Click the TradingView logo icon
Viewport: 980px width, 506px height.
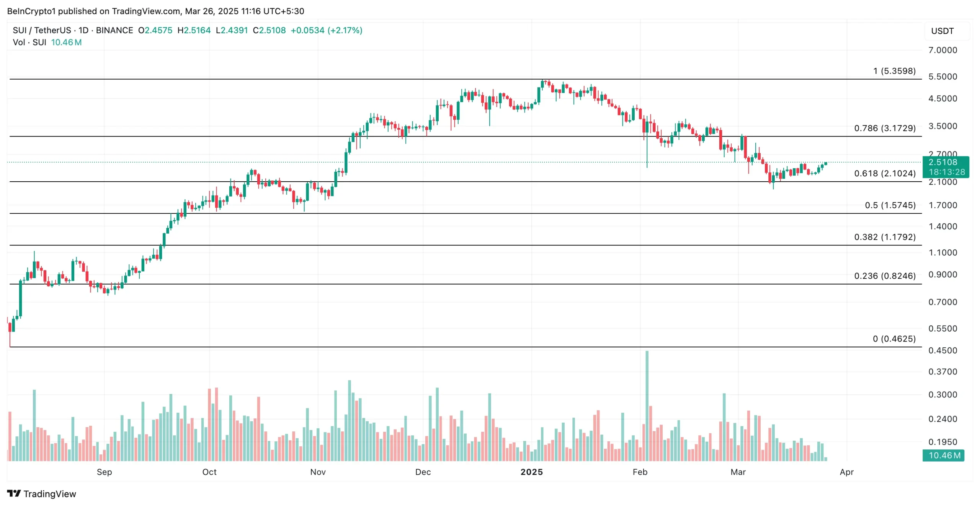click(14, 493)
